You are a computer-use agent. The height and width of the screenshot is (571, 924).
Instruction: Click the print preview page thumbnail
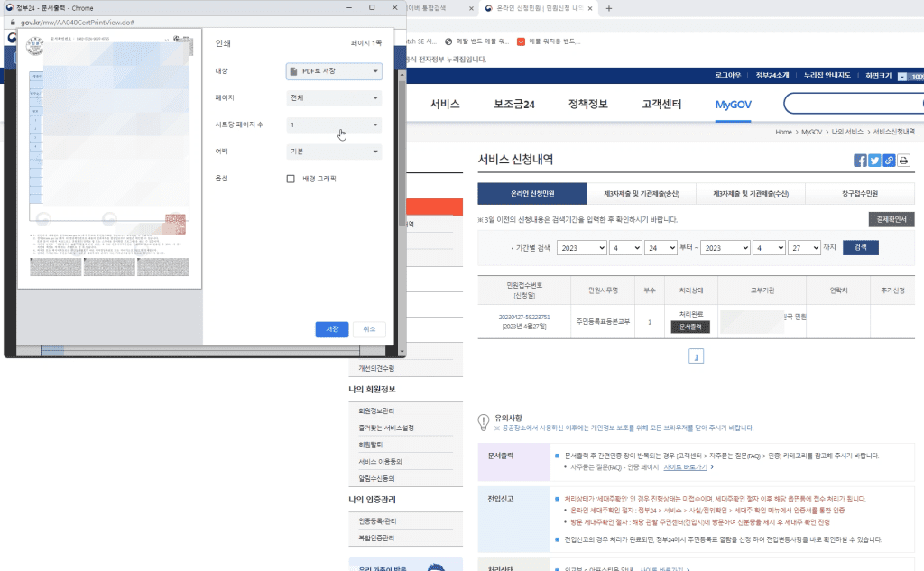point(109,159)
